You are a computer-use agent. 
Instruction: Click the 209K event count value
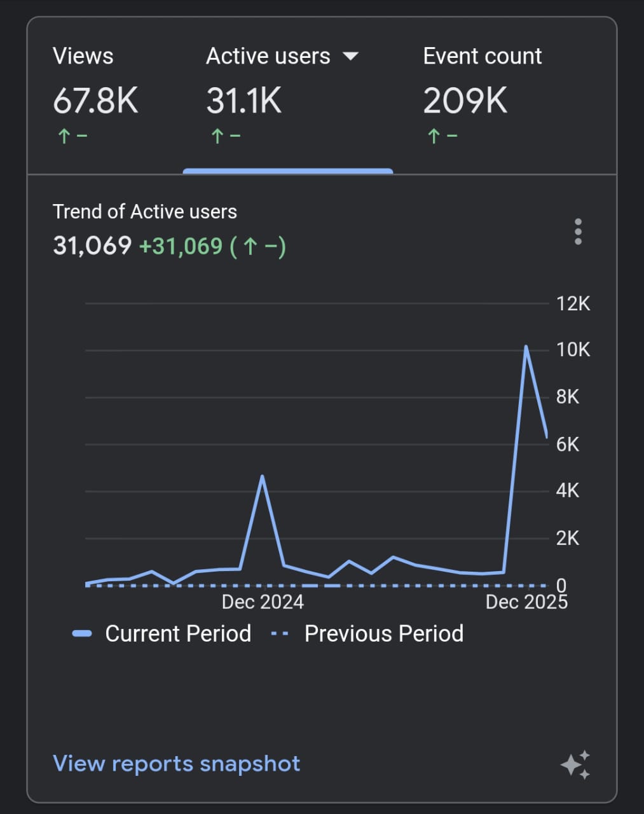465,101
